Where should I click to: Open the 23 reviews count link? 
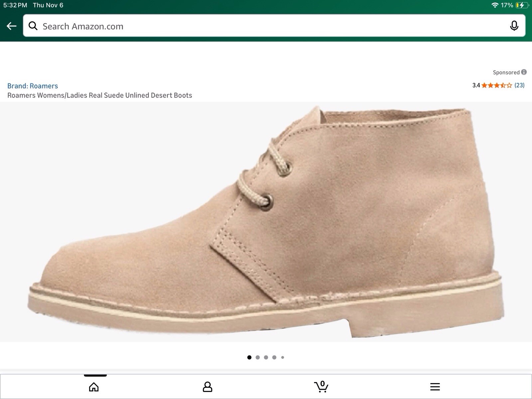(x=519, y=85)
